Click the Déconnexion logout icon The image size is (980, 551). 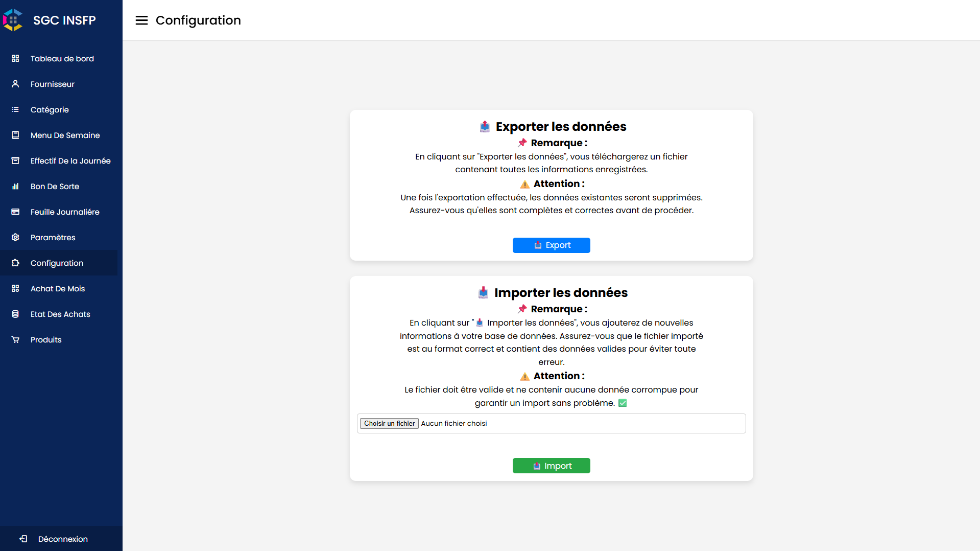click(x=23, y=539)
